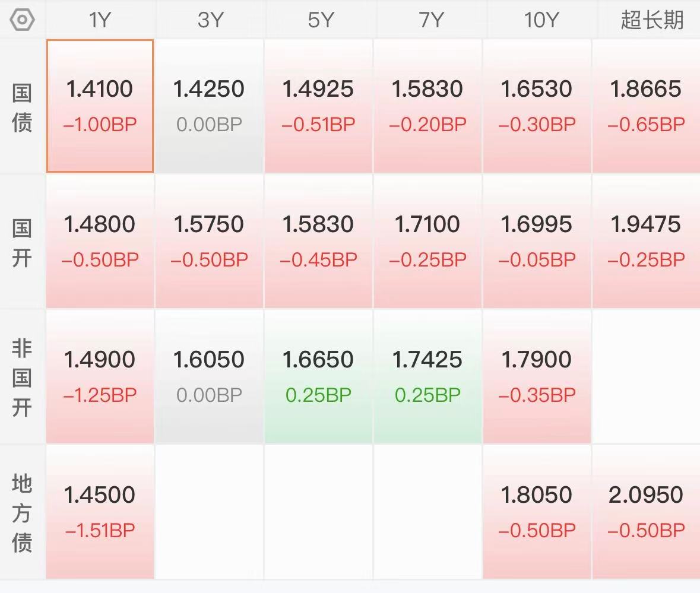This screenshot has width=700, height=593.
Task: Open the 国债 1Y cell showing 1.4100
Action: (100, 106)
